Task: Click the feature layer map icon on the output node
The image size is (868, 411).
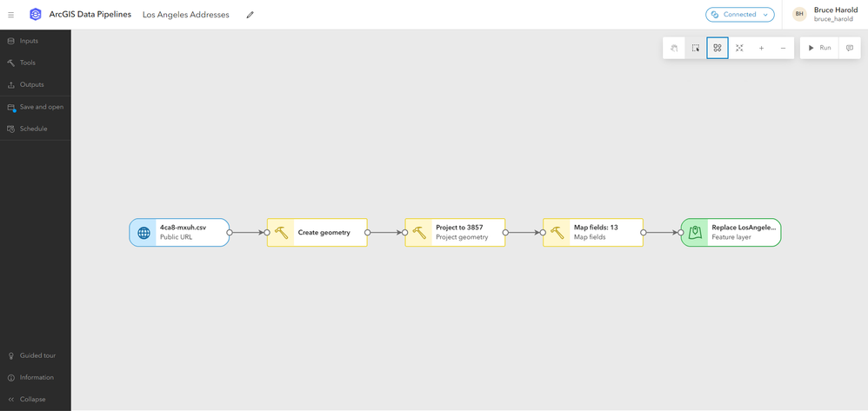Action: [x=695, y=233]
